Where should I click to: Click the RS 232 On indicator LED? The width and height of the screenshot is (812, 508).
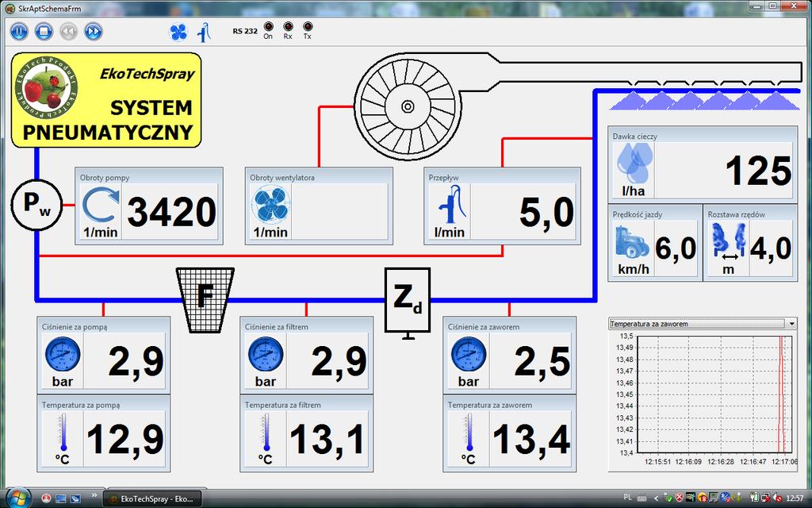(x=268, y=26)
